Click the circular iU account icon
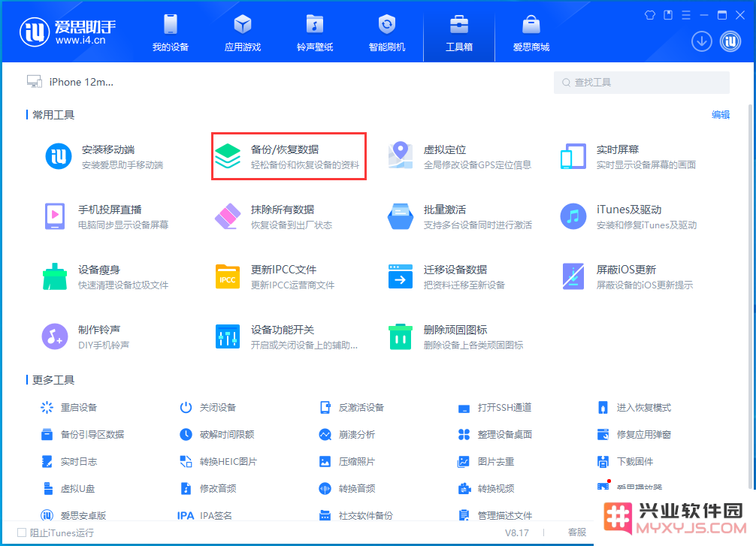 pos(730,41)
